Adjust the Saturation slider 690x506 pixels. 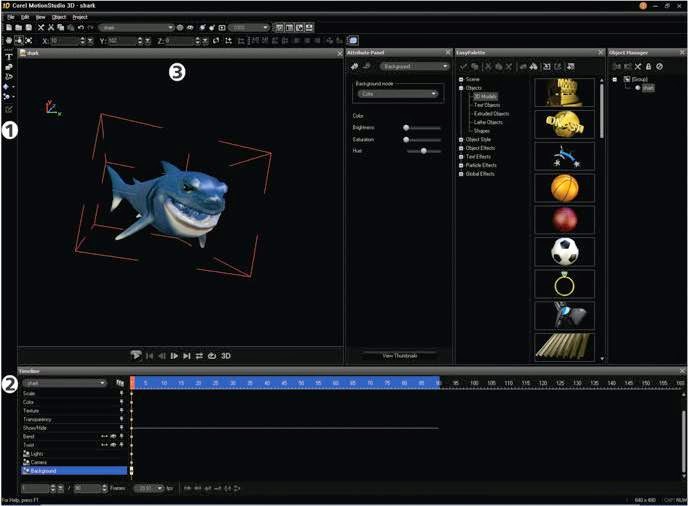[x=422, y=139]
